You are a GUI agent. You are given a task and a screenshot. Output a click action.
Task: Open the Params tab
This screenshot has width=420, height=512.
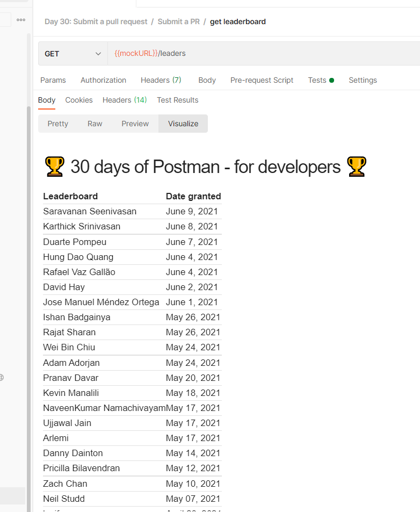coord(53,81)
